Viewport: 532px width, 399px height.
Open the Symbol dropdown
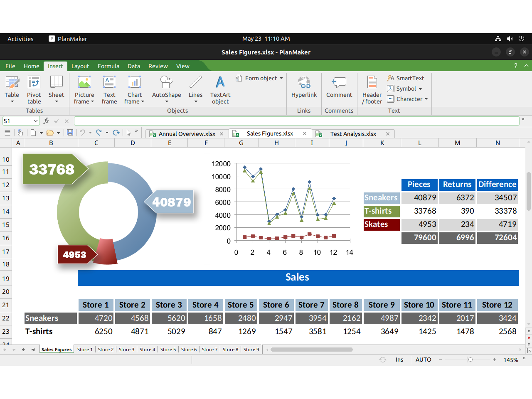pyautogui.click(x=420, y=89)
